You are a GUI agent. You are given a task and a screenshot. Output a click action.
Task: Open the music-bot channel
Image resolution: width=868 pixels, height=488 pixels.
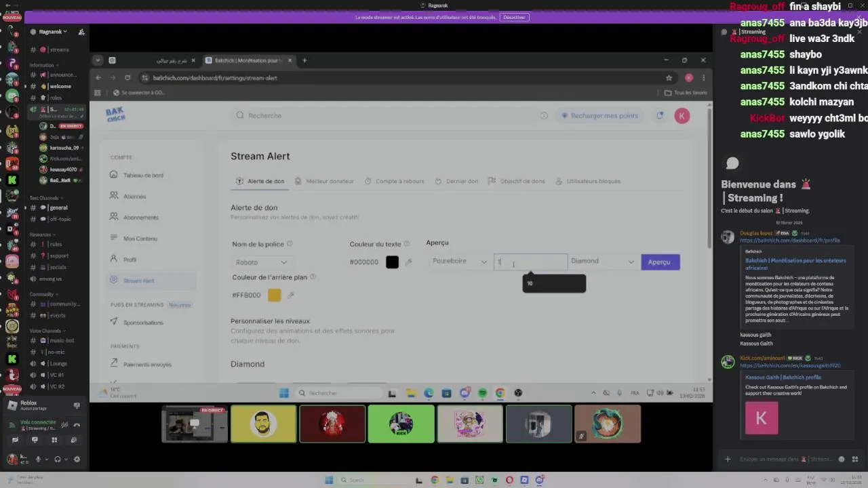click(x=57, y=340)
